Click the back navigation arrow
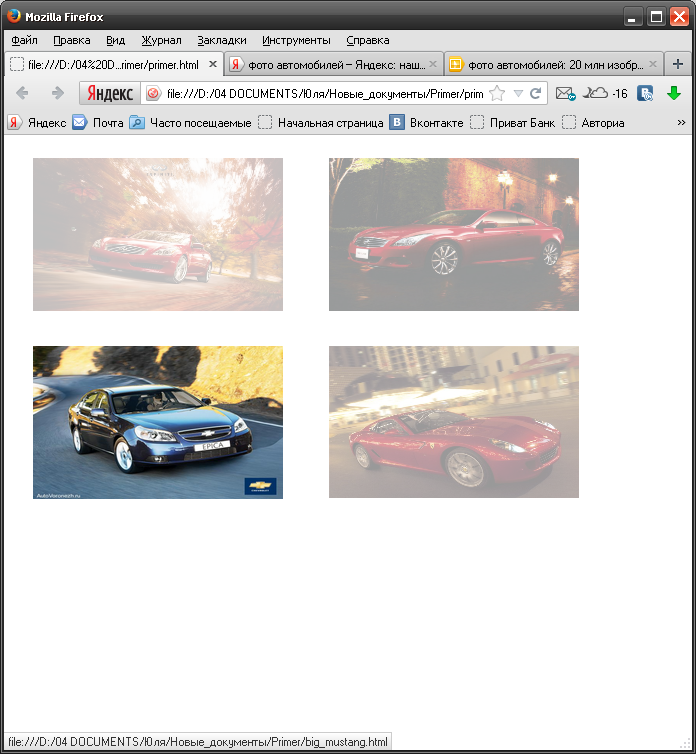 pyautogui.click(x=23, y=93)
